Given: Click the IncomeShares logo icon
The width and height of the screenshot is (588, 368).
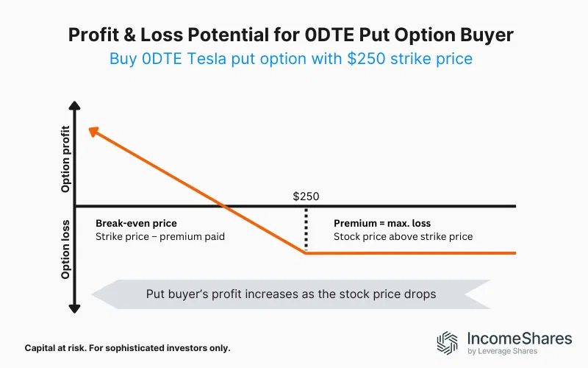Looking at the screenshot, I should 448,344.
